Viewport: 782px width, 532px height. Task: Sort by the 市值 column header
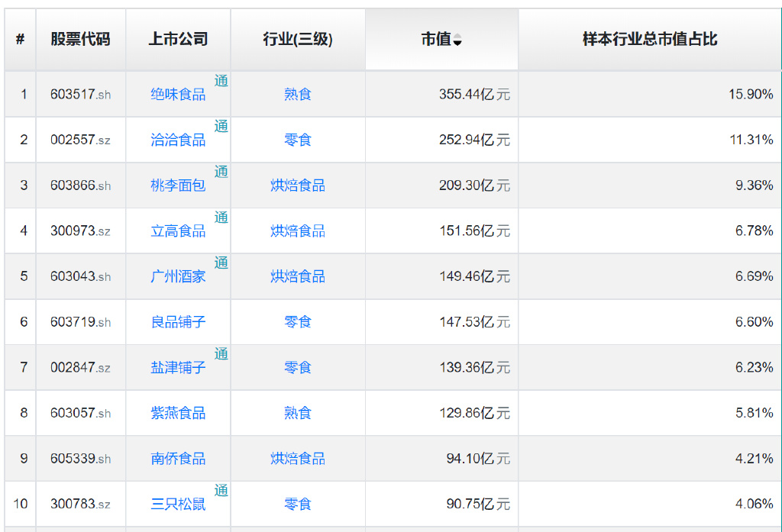[x=441, y=39]
